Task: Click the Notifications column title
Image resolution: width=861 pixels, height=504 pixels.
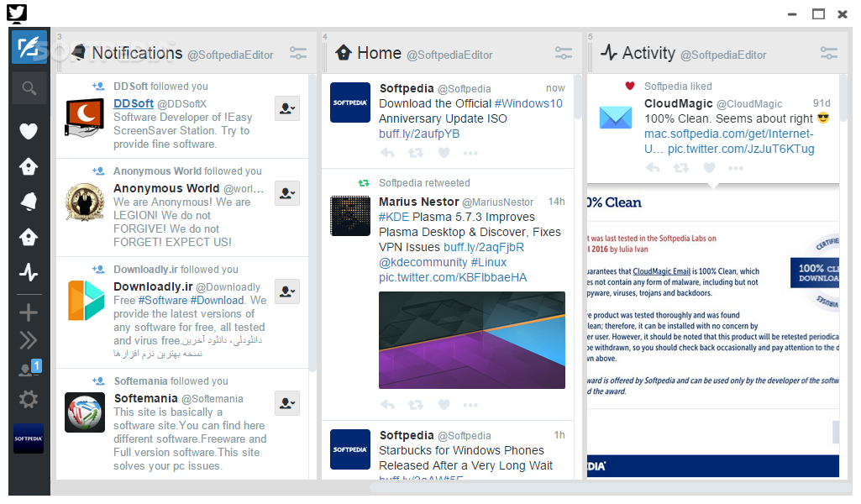Action: (137, 53)
